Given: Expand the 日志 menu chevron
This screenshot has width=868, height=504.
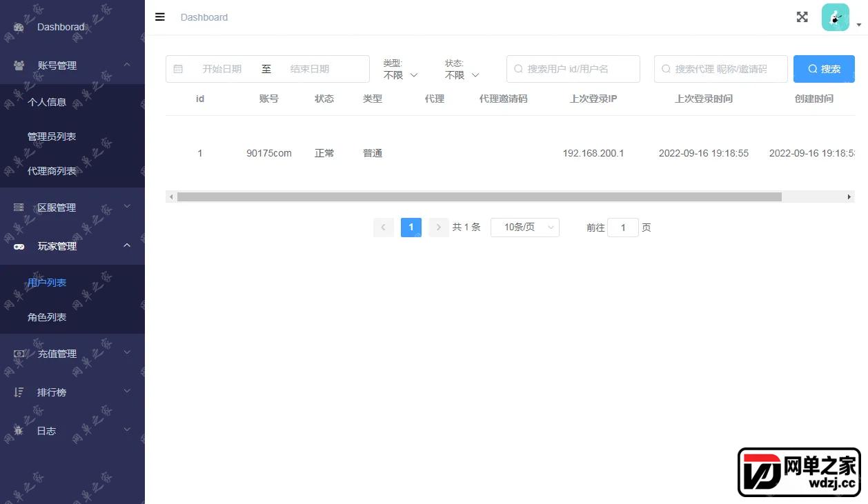Looking at the screenshot, I should pos(127,430).
